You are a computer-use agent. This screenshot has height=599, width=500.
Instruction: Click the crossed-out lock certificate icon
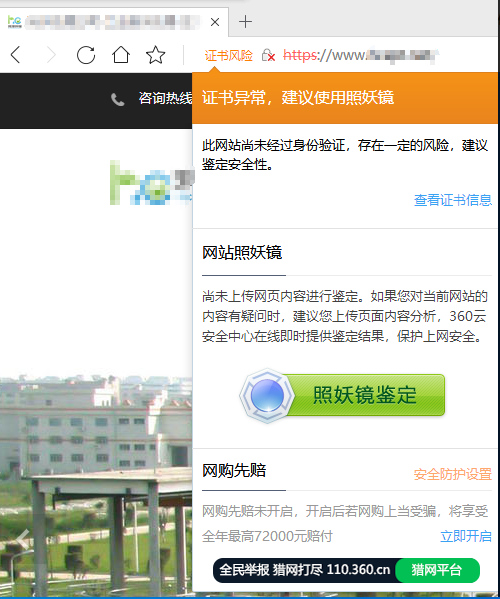coord(268,55)
